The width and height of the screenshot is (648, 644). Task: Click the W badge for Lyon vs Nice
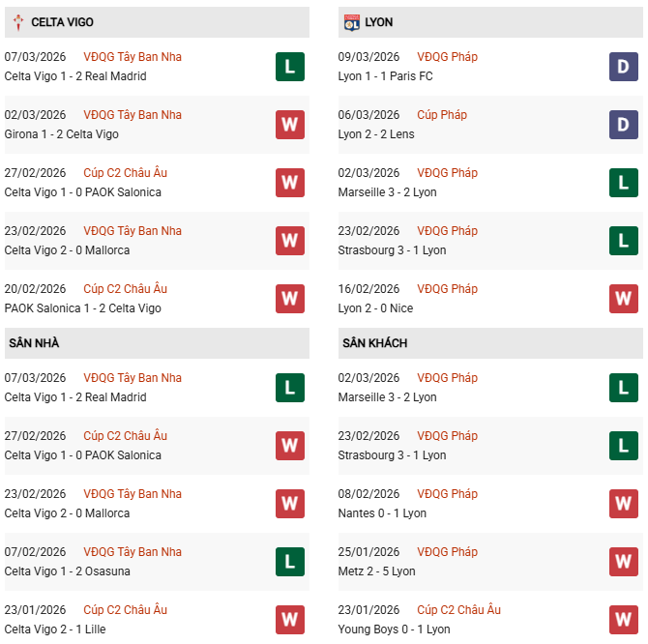click(624, 299)
